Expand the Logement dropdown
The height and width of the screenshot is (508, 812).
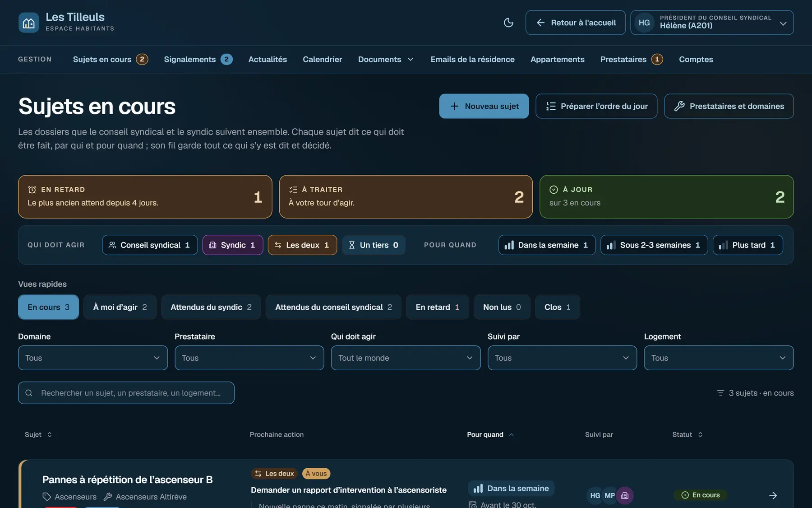(719, 358)
